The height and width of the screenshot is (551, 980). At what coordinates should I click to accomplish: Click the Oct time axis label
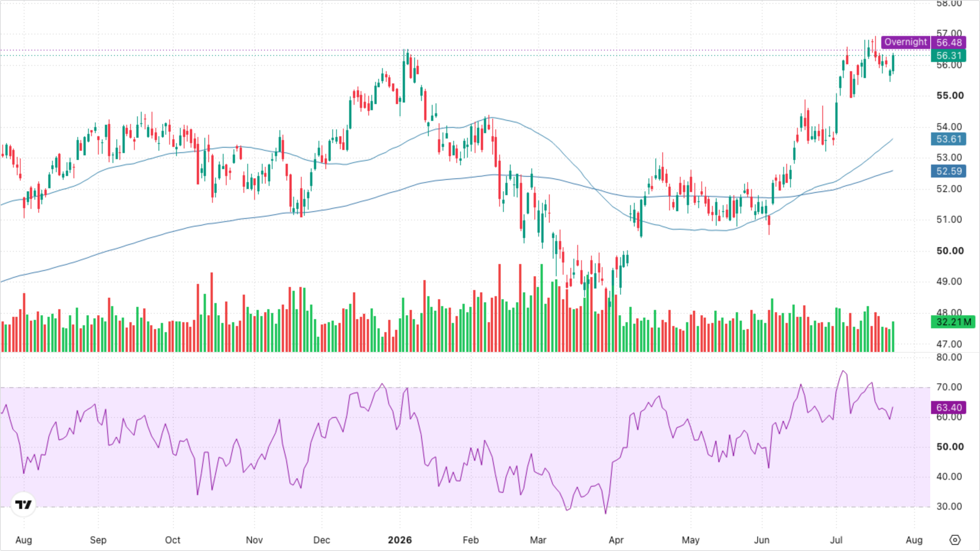(173, 540)
